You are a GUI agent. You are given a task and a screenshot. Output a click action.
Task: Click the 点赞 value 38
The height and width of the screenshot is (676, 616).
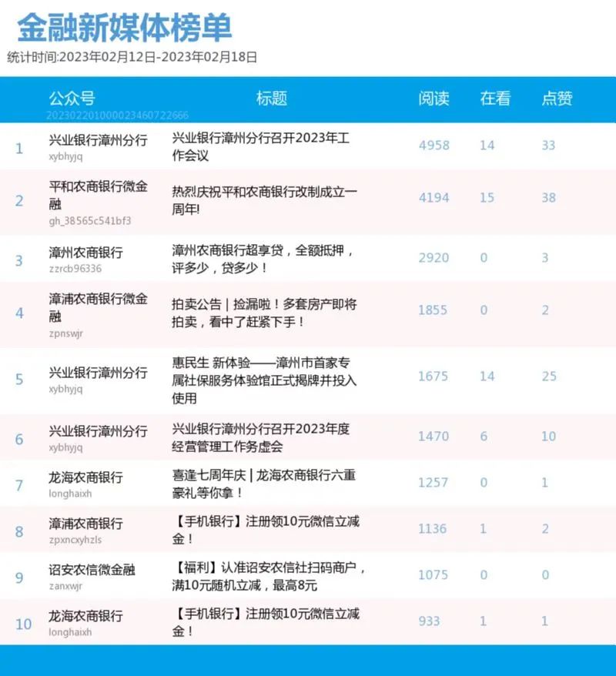549,198
